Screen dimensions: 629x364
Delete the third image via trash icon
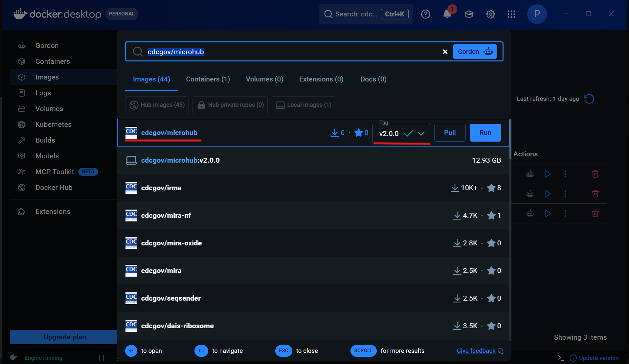click(x=595, y=214)
